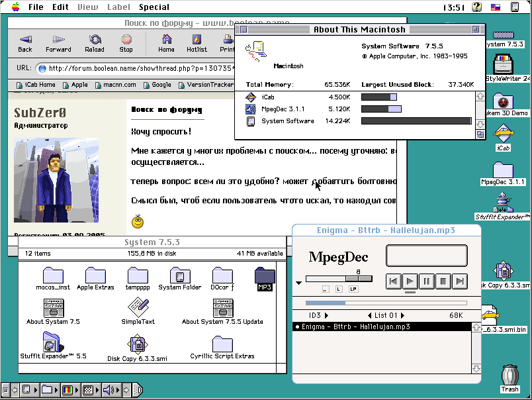
Task: Open the monitor color depth control strip module
Action: tap(67, 389)
